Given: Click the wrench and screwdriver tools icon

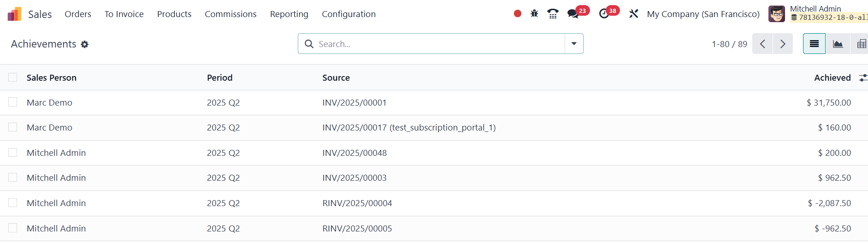Looking at the screenshot, I should tap(634, 14).
